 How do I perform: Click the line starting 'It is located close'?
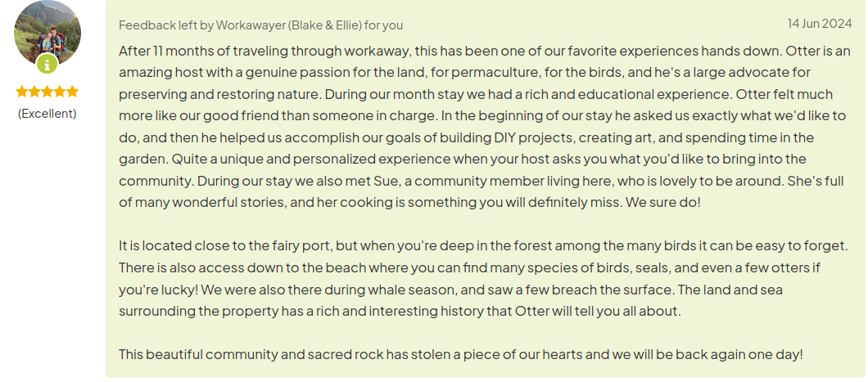point(483,245)
